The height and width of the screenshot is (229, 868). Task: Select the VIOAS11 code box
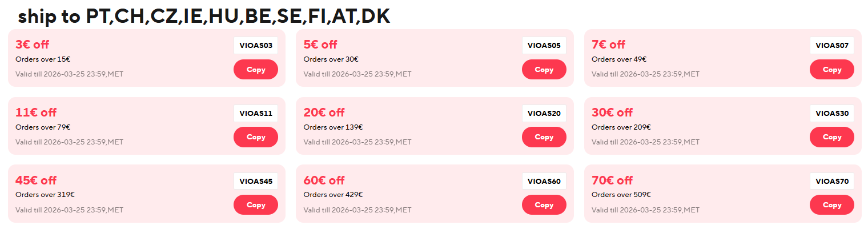(x=255, y=113)
